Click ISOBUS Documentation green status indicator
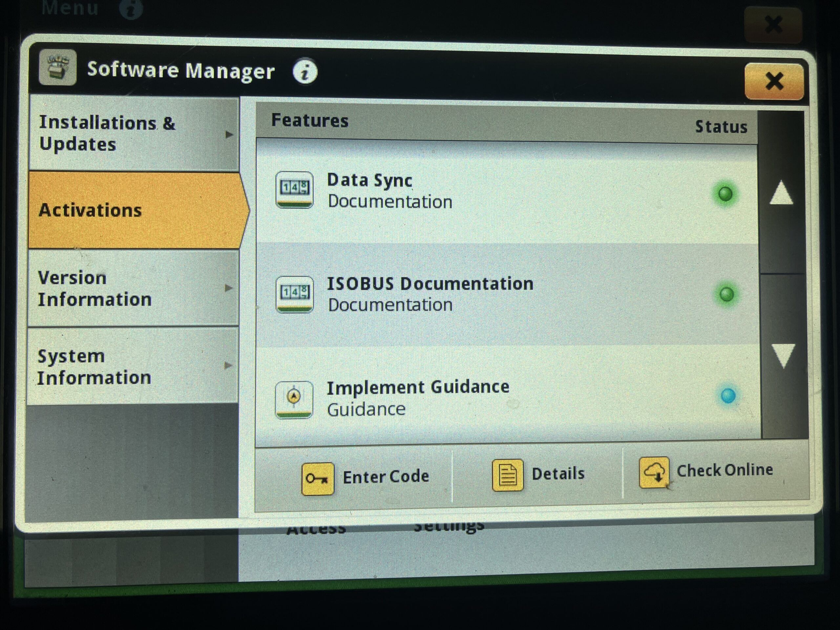 [726, 294]
